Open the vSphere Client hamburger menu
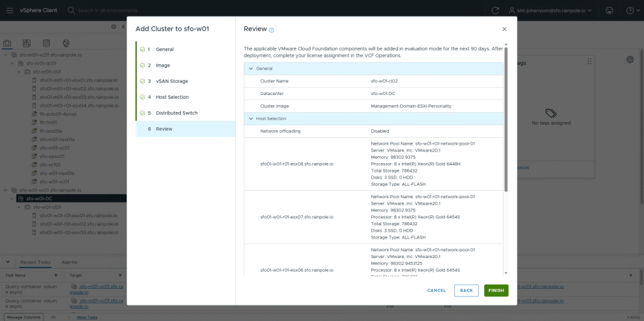The height and width of the screenshot is (321, 644). [8, 10]
